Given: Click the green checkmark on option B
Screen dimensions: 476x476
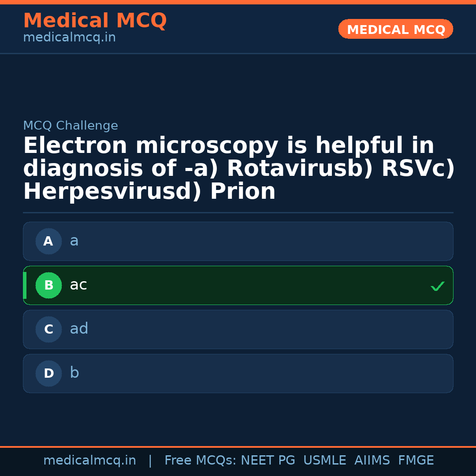Looking at the screenshot, I should point(437,286).
